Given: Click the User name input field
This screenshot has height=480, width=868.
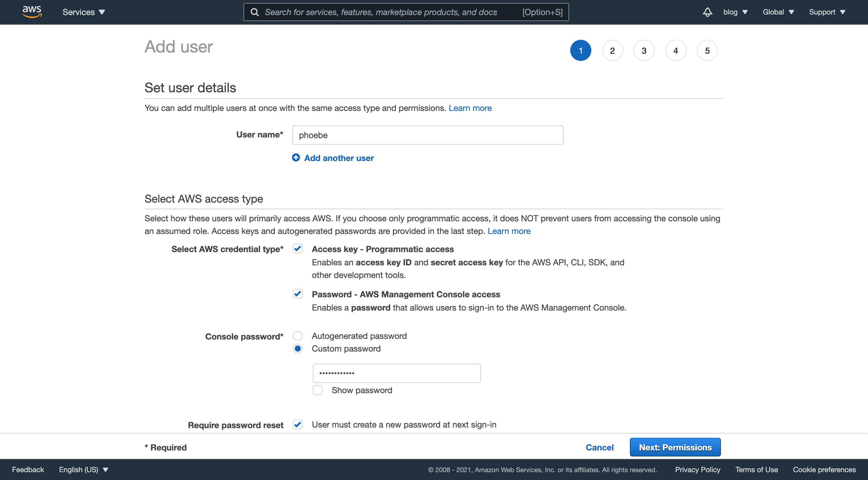Looking at the screenshot, I should click(x=428, y=135).
